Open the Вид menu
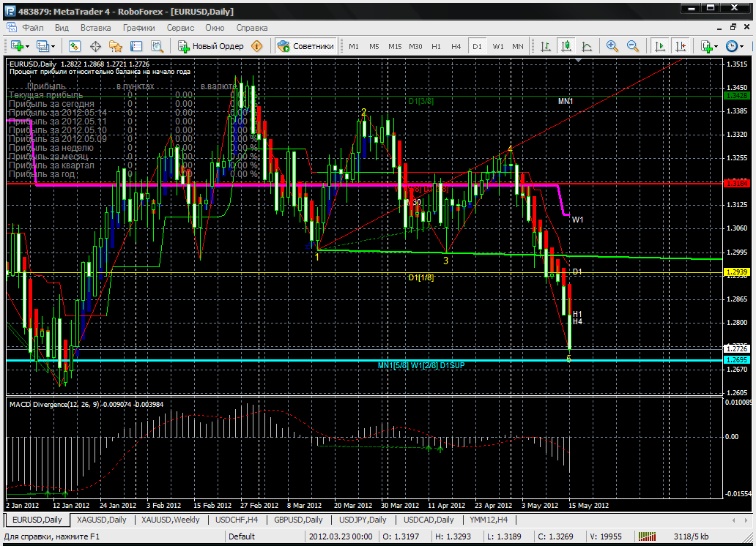Screen dimensions: 756x546 (x=62, y=28)
